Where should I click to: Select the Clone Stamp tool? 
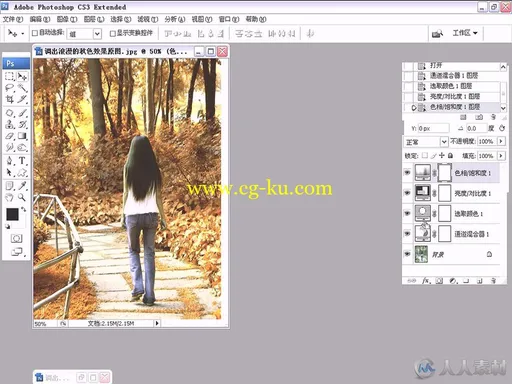[x=10, y=125]
